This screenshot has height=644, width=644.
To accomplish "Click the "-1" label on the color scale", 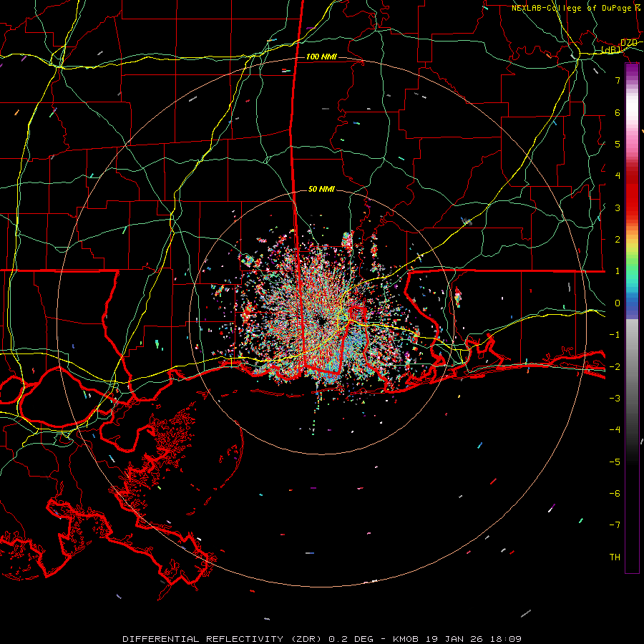I will tap(615, 335).
